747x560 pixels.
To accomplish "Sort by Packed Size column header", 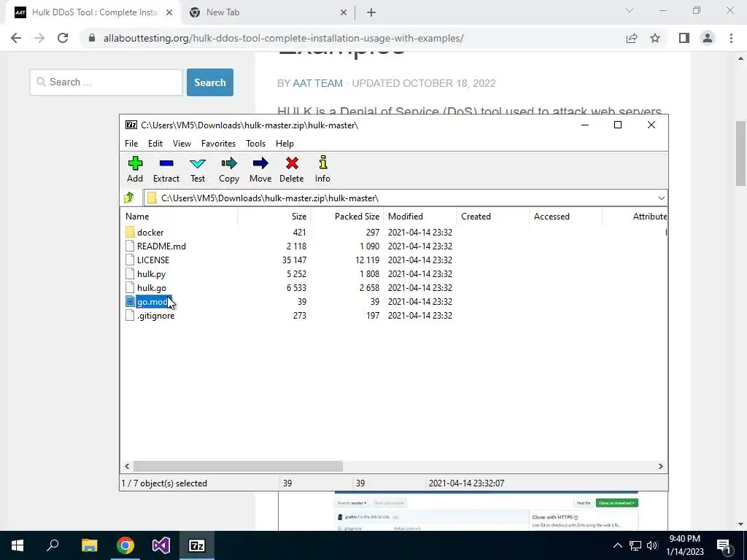I will tap(347, 216).
